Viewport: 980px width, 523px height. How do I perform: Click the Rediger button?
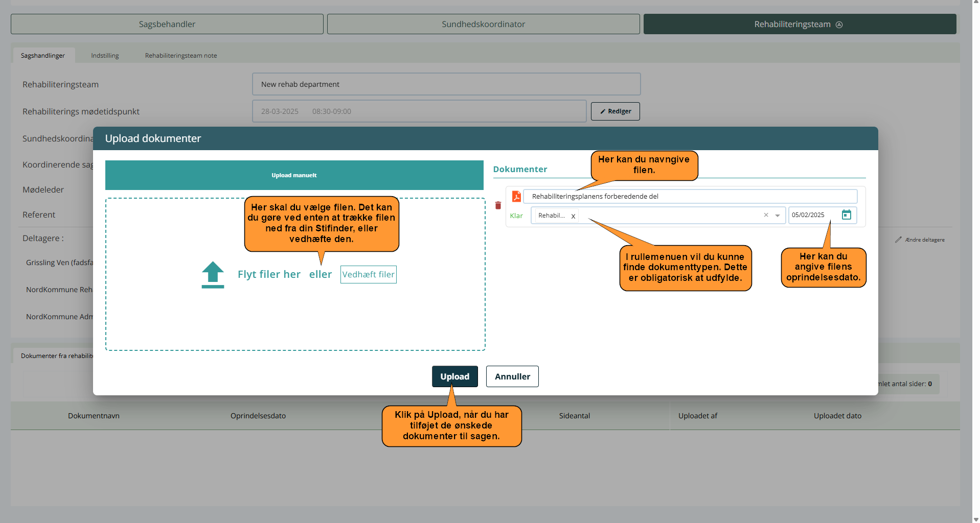coord(615,111)
